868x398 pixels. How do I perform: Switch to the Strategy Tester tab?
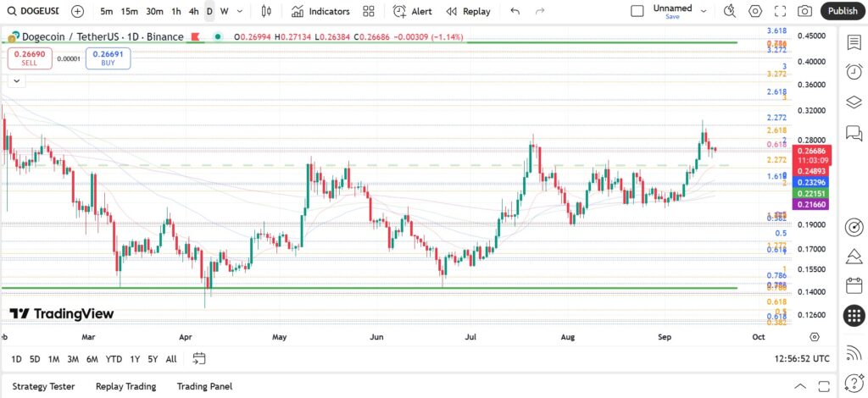point(44,386)
